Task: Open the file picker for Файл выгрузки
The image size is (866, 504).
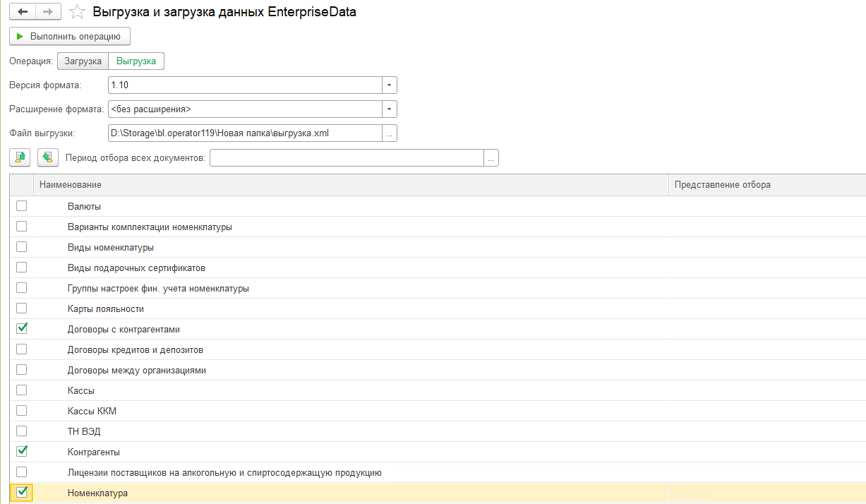Action: click(x=390, y=133)
